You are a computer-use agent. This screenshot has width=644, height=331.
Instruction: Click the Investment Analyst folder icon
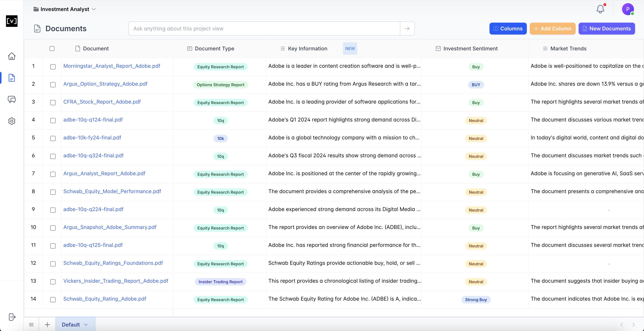pos(36,9)
